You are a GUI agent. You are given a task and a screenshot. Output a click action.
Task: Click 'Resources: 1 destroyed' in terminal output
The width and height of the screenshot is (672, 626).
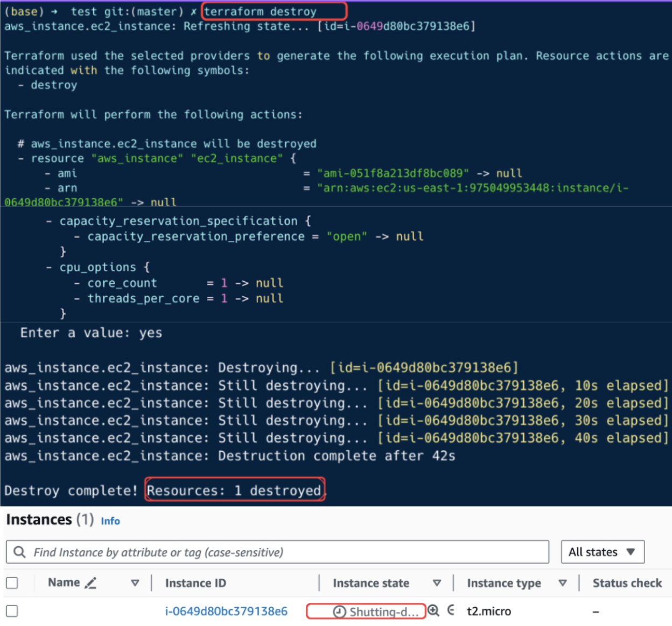click(x=234, y=491)
